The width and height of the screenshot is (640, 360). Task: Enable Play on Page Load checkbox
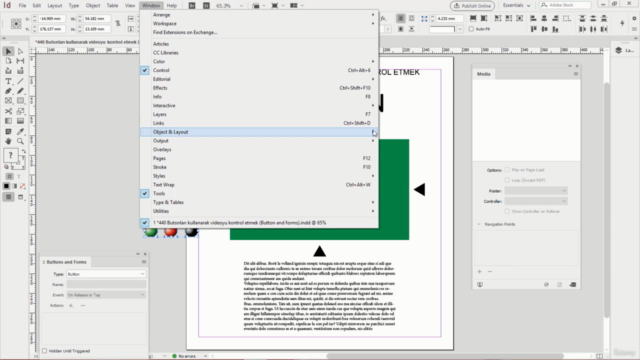[x=507, y=170]
